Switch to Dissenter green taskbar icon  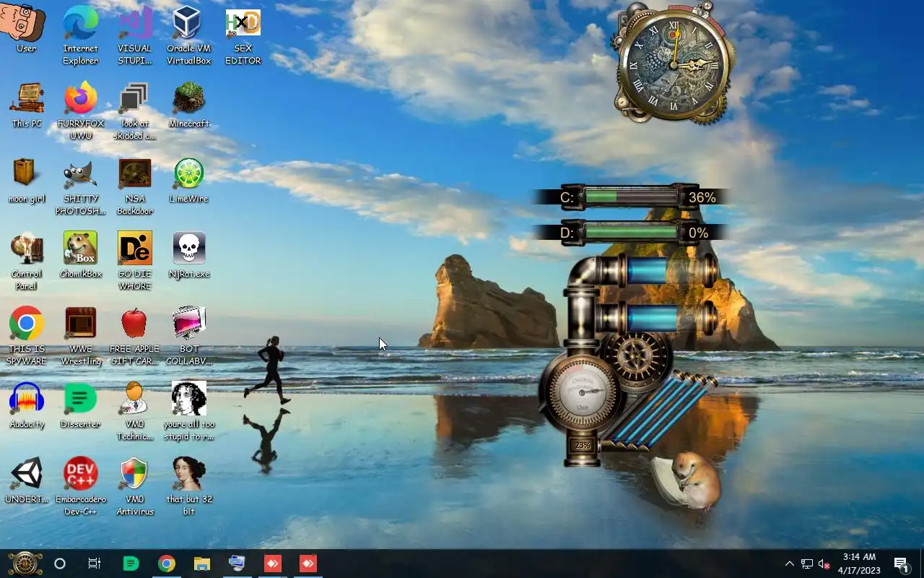131,564
